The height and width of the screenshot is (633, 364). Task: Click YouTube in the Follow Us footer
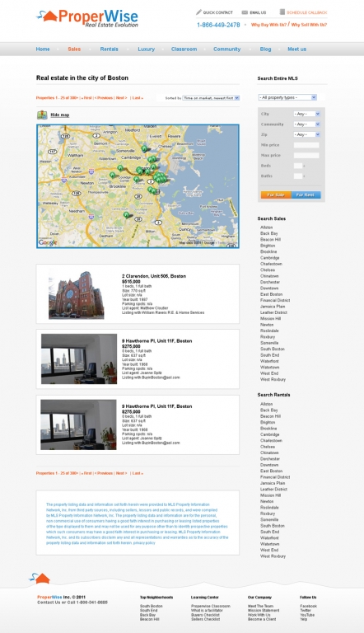tap(307, 615)
